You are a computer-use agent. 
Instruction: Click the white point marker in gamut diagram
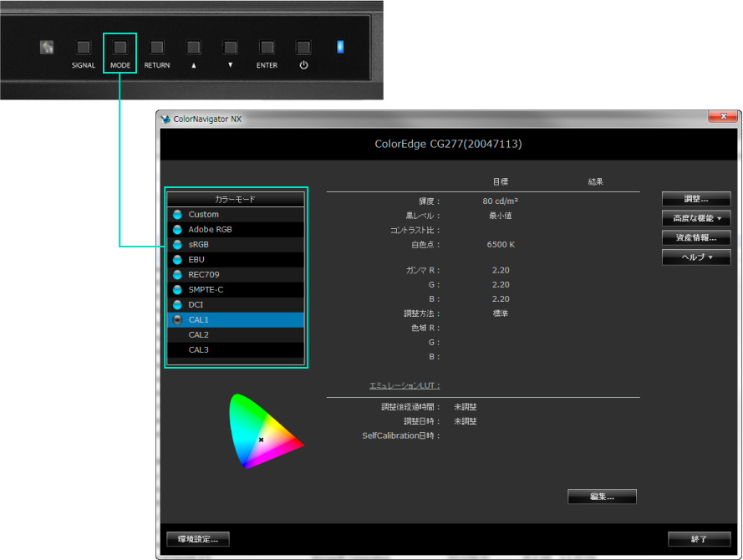coord(261,440)
